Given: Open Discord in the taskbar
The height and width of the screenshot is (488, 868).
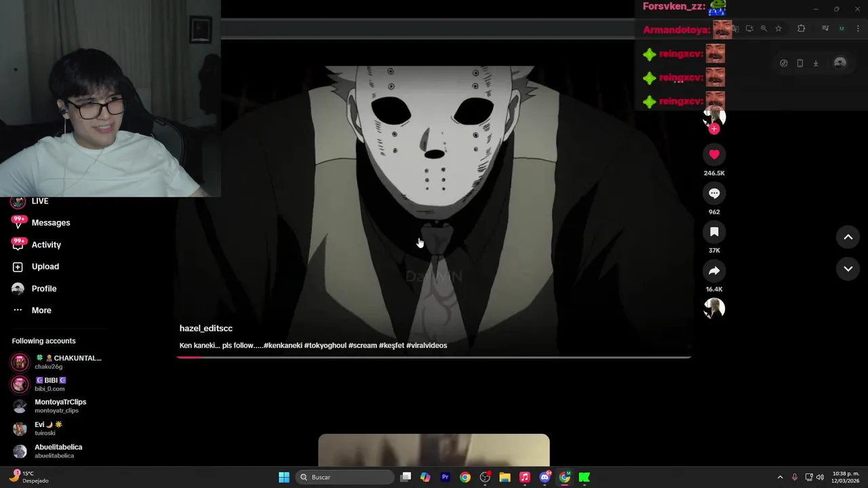Looking at the screenshot, I should tap(545, 477).
